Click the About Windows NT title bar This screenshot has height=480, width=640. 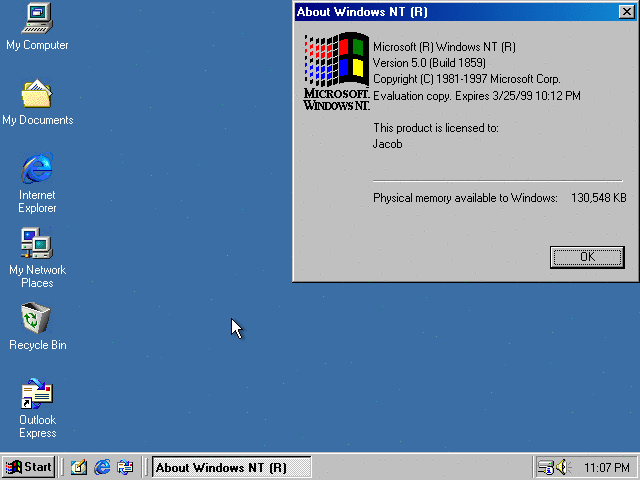tap(455, 12)
